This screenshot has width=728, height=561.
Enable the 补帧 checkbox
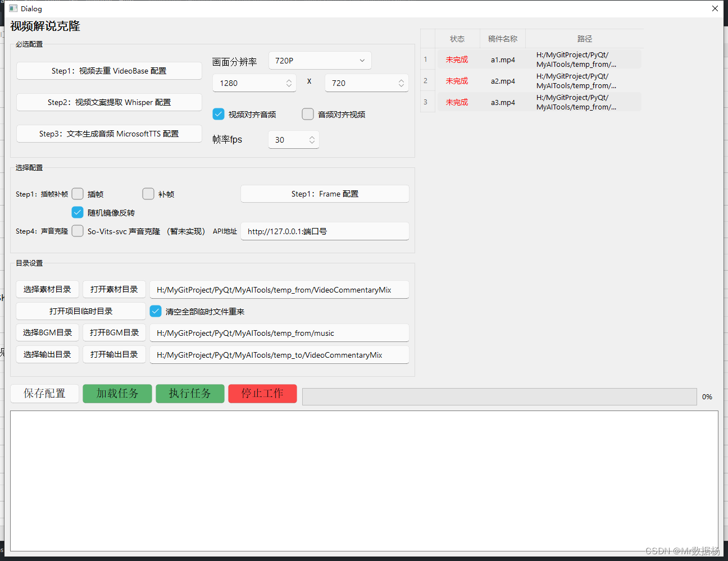coord(148,194)
